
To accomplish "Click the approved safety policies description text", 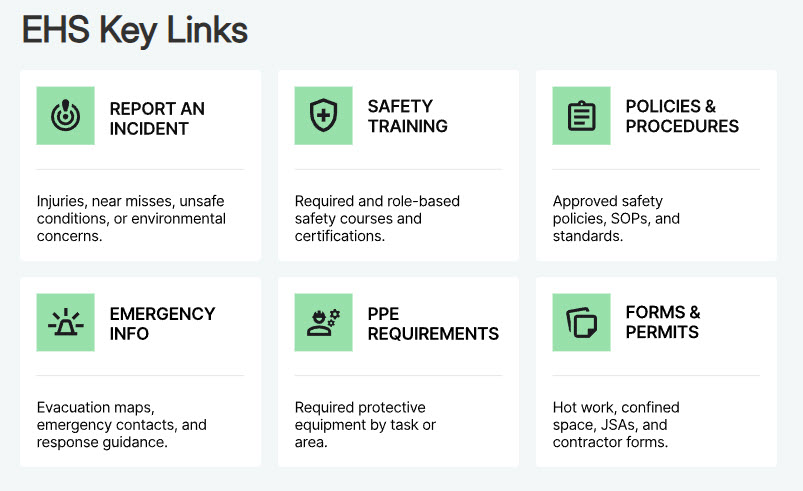I will [616, 218].
